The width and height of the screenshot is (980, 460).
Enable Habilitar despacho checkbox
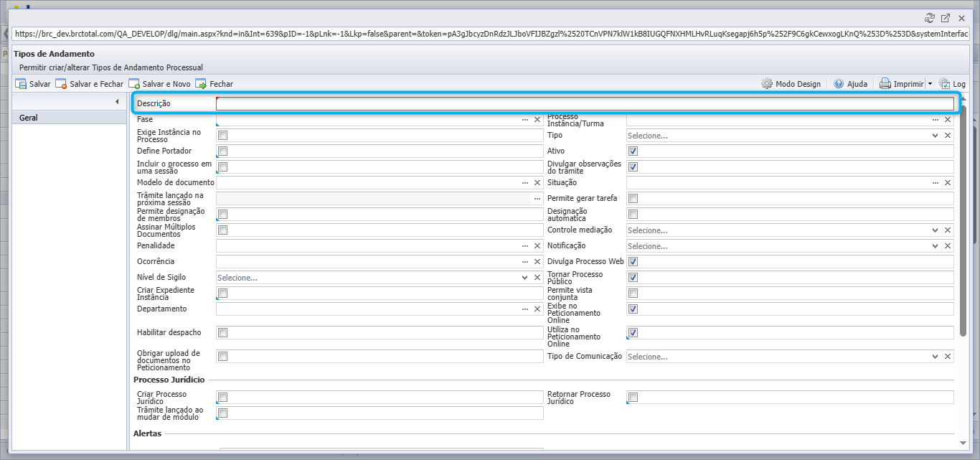click(x=223, y=333)
